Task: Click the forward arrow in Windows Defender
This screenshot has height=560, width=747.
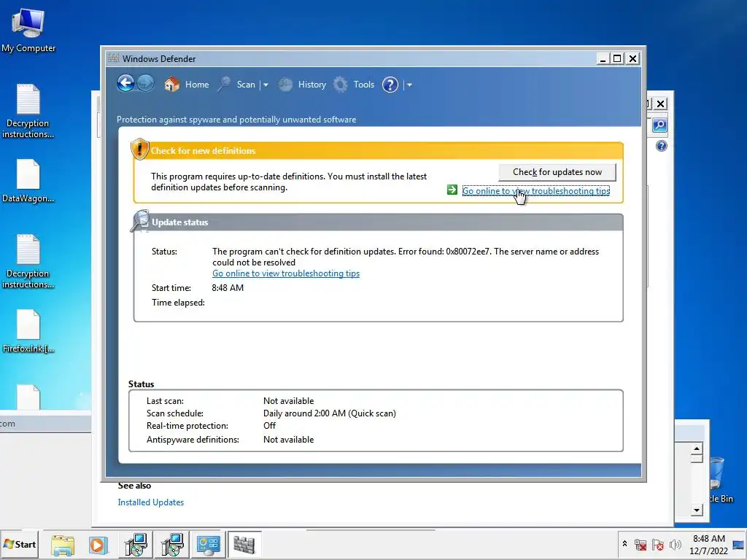Action: coord(145,84)
